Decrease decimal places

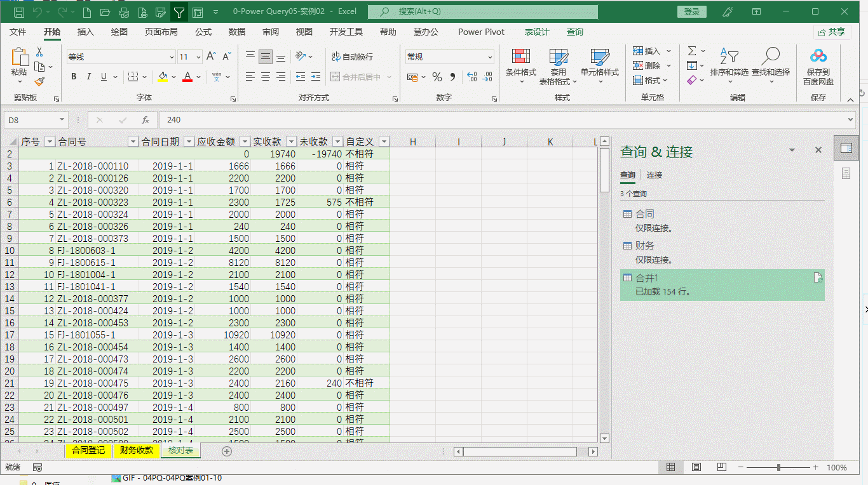[487, 77]
